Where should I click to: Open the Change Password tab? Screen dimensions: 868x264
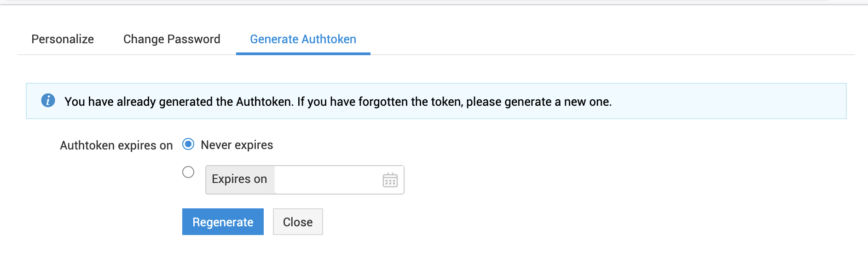[172, 39]
